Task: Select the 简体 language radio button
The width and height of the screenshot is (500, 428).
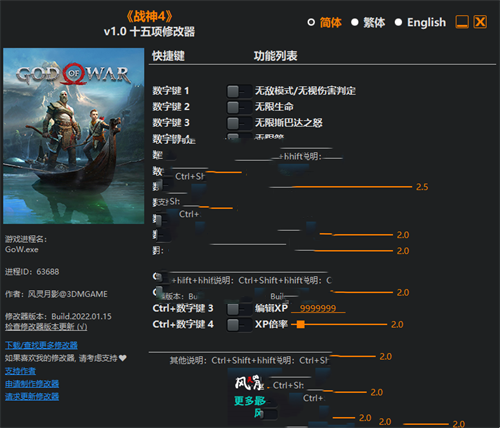Action: (x=311, y=22)
